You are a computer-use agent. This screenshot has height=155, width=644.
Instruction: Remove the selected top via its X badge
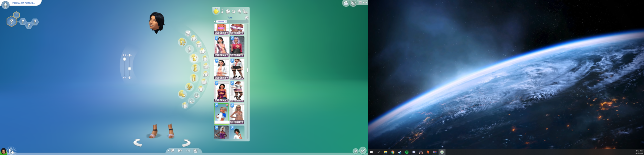click(x=227, y=105)
